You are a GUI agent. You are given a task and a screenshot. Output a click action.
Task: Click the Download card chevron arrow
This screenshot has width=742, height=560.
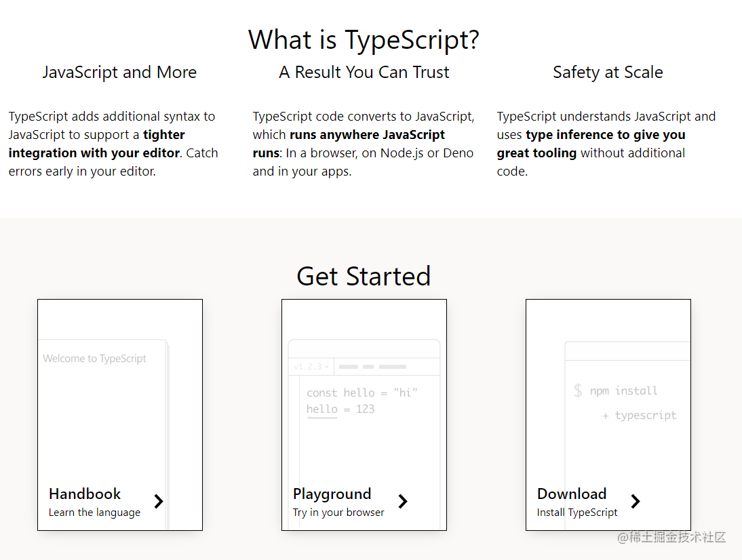click(x=636, y=501)
